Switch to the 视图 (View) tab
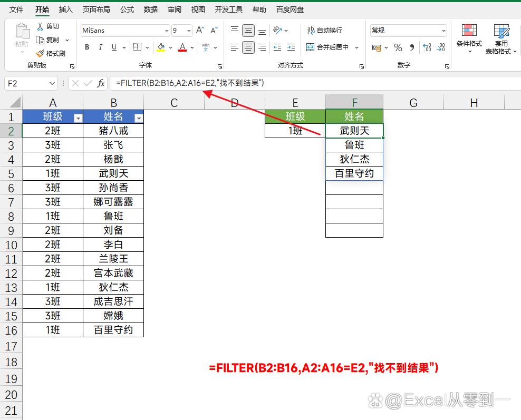Screen dimensions: 521x420 [198, 9]
